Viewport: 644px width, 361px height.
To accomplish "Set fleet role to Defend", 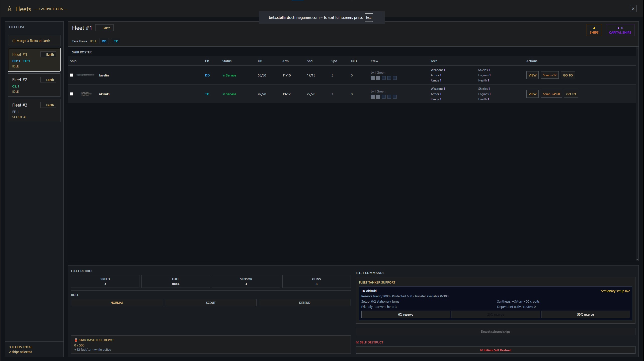I will [x=305, y=303].
